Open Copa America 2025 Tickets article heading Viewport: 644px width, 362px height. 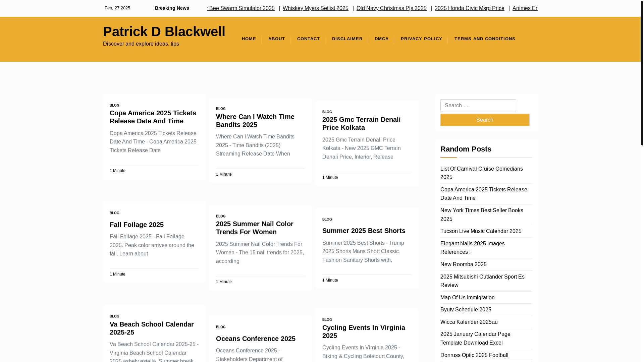pos(153,117)
